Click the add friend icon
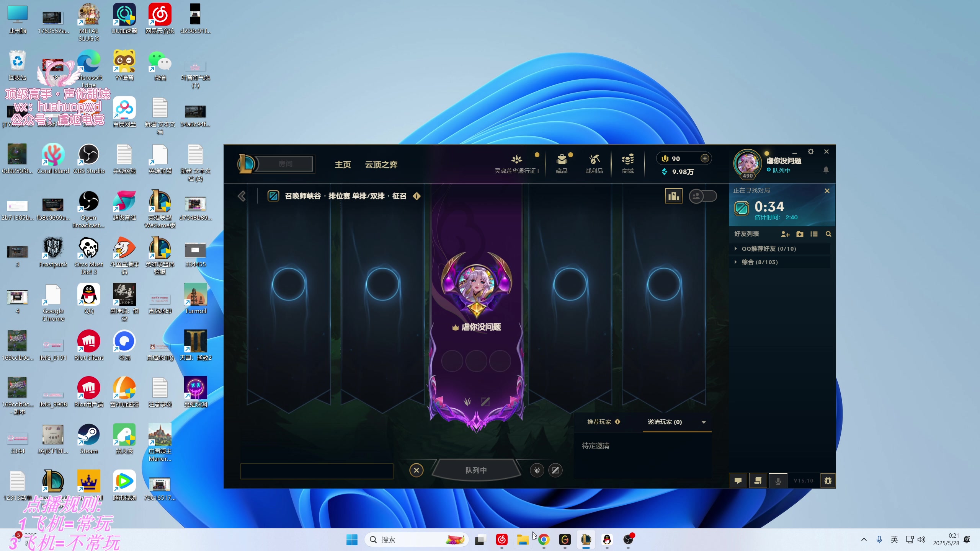This screenshot has height=551, width=980. (785, 234)
